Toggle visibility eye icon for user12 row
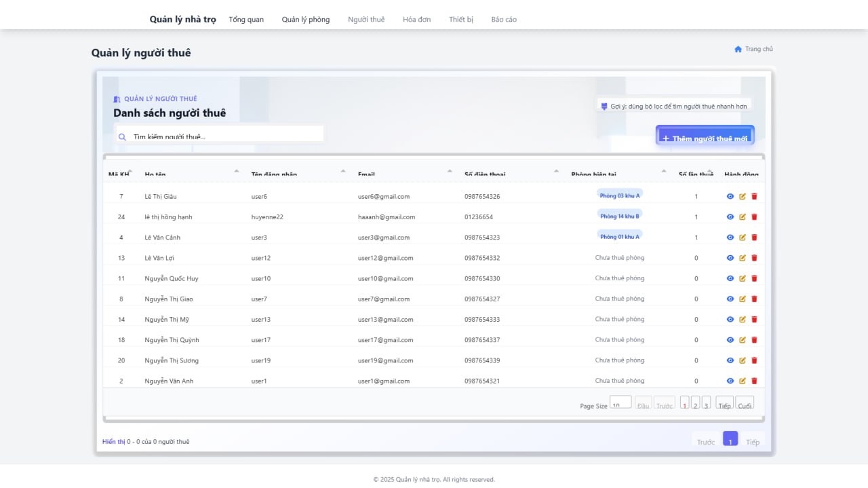 [x=730, y=257]
